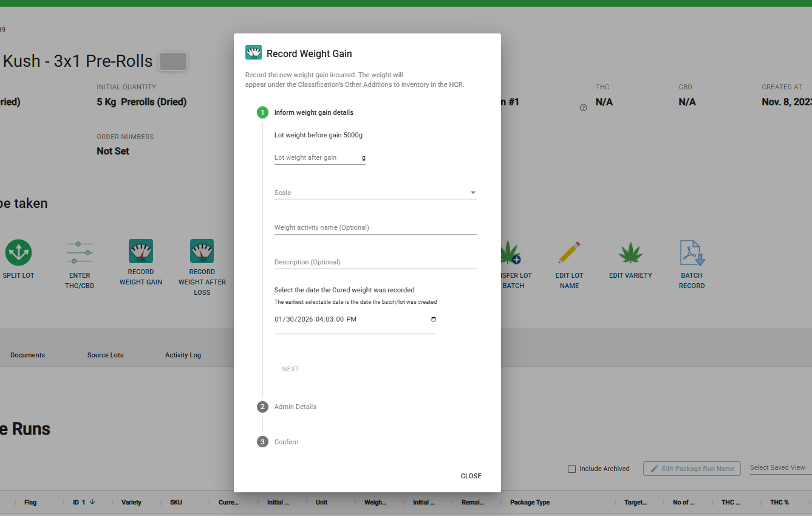Click the Transfer Lot Batch leaf icon
This screenshot has height=516, width=812.
pos(510,252)
